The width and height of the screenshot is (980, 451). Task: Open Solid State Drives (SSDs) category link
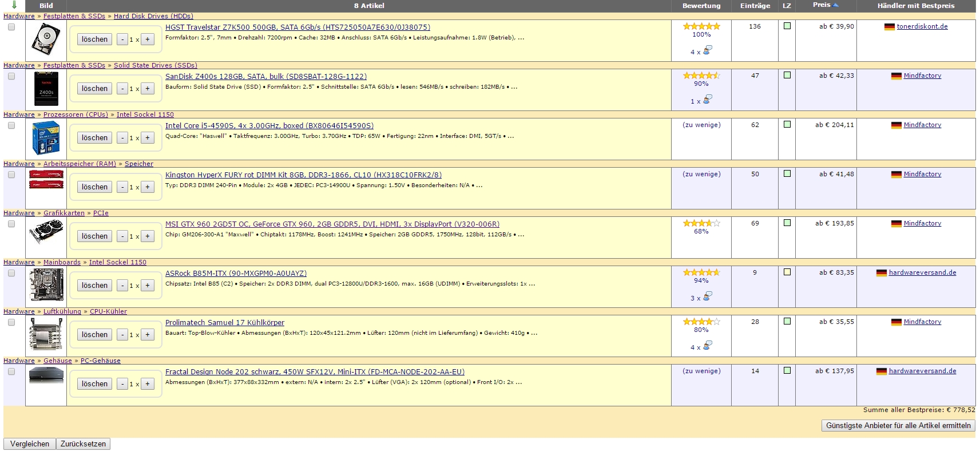(156, 66)
